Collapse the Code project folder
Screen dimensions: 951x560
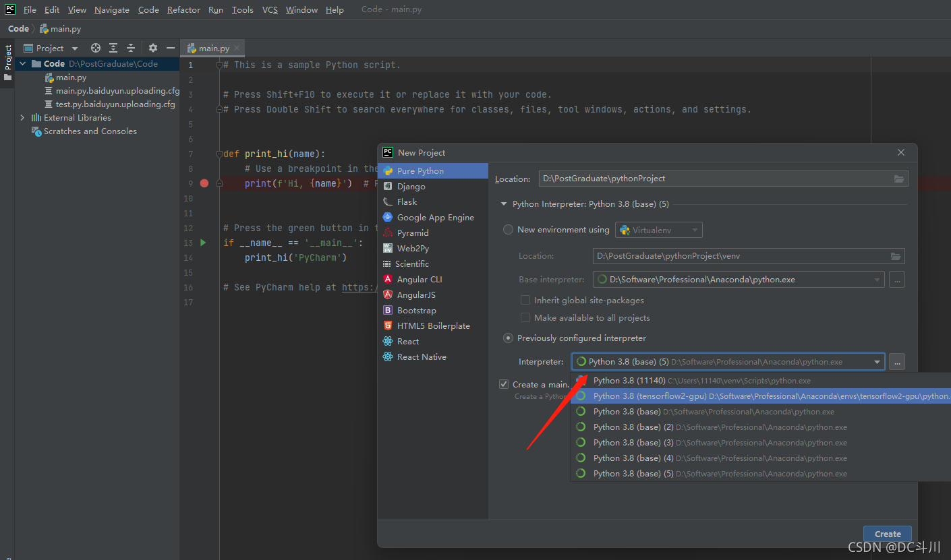pos(23,64)
